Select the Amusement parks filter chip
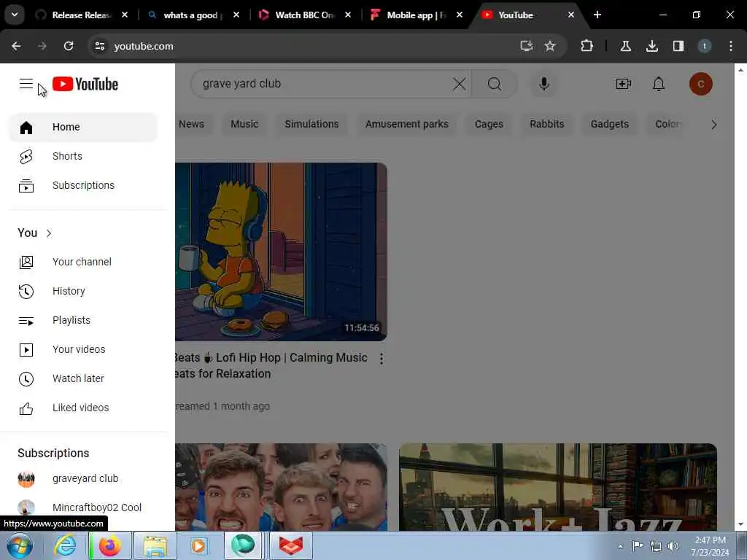The height and width of the screenshot is (560, 747). point(407,124)
